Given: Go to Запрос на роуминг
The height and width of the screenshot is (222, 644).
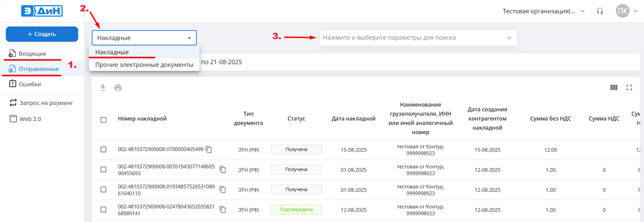Looking at the screenshot, I should pyautogui.click(x=46, y=103).
